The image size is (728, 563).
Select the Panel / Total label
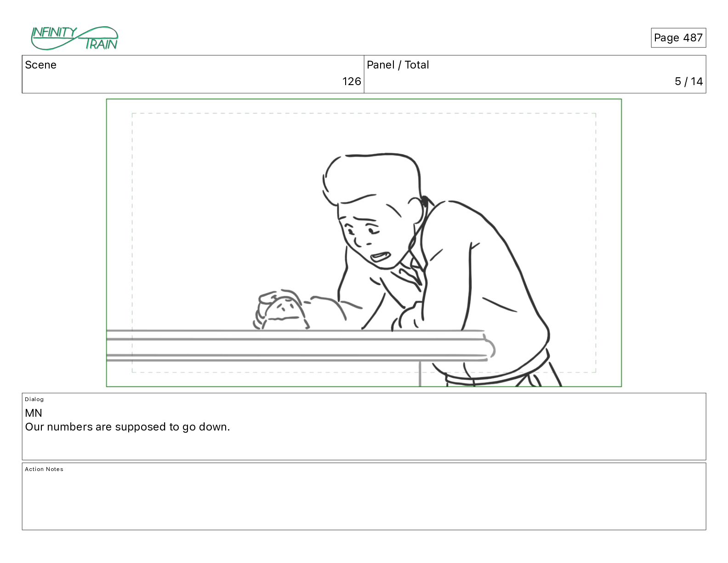398,65
